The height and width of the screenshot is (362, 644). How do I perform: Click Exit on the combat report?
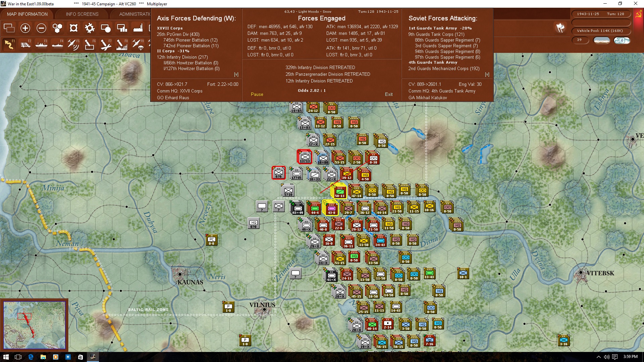pos(388,94)
